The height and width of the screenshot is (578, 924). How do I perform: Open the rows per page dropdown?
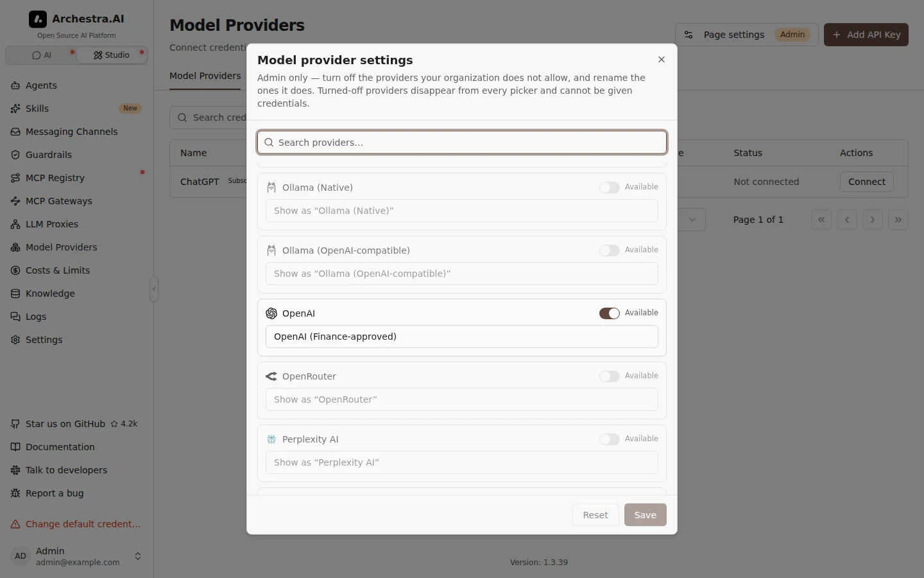pos(692,220)
